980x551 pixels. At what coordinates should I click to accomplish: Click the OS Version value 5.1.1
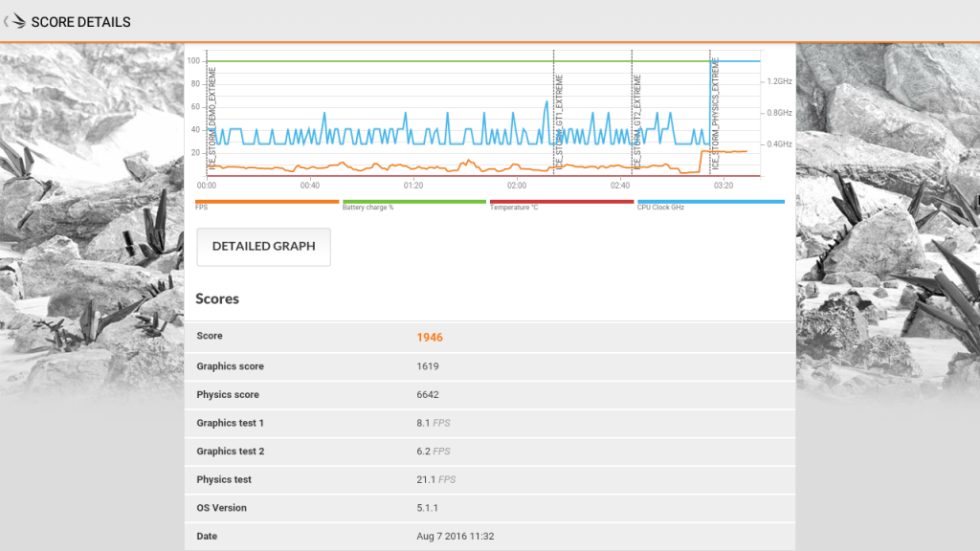pos(427,508)
